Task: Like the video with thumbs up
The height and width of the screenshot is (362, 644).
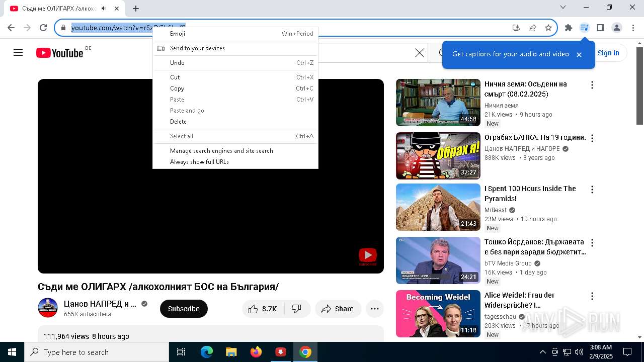Action: [263, 309]
